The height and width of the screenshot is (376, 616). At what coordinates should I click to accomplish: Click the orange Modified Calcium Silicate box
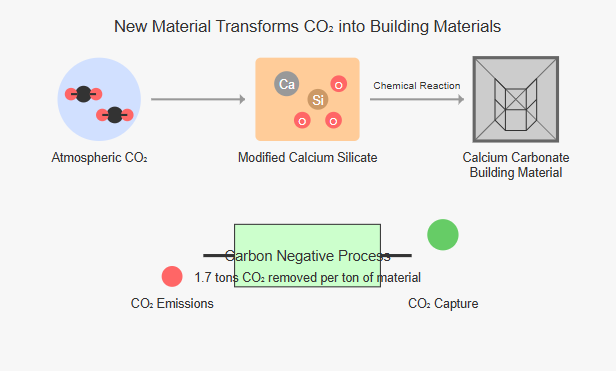coord(307,99)
